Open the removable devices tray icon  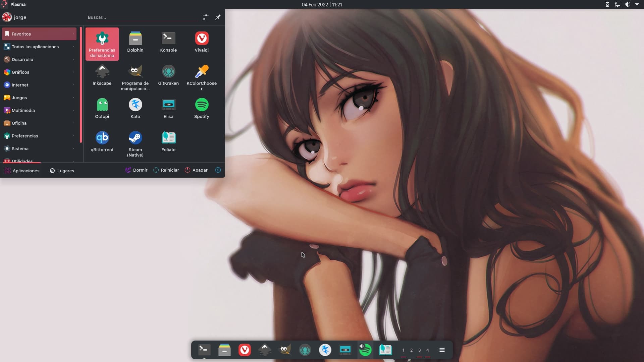[607, 4]
